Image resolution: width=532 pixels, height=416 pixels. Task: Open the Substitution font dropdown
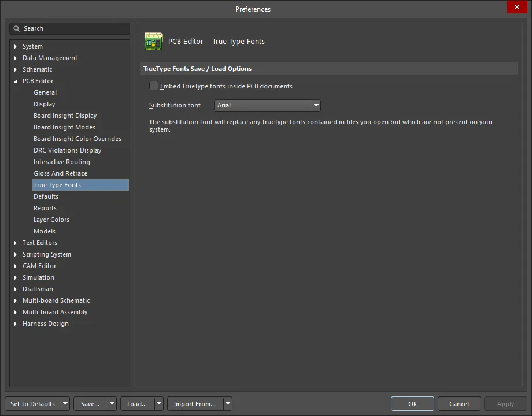coord(316,106)
